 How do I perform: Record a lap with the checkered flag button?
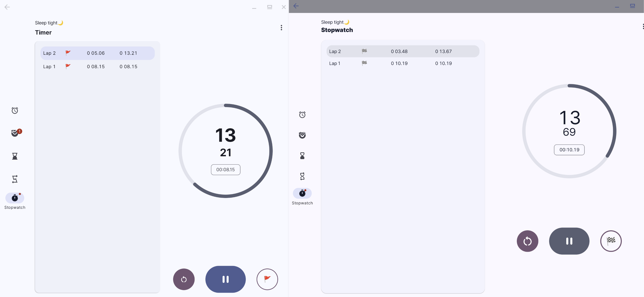pos(611,241)
